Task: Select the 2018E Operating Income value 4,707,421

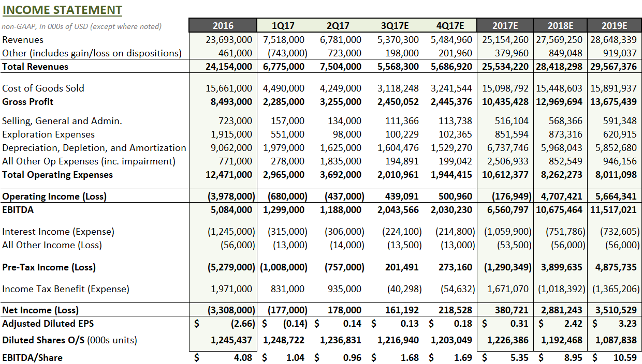Action: 562,196
